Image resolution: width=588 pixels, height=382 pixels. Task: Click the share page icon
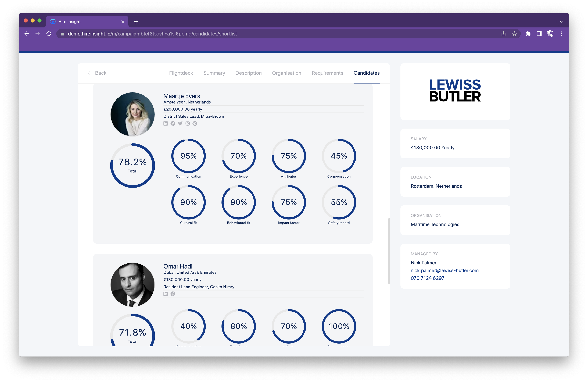[504, 34]
